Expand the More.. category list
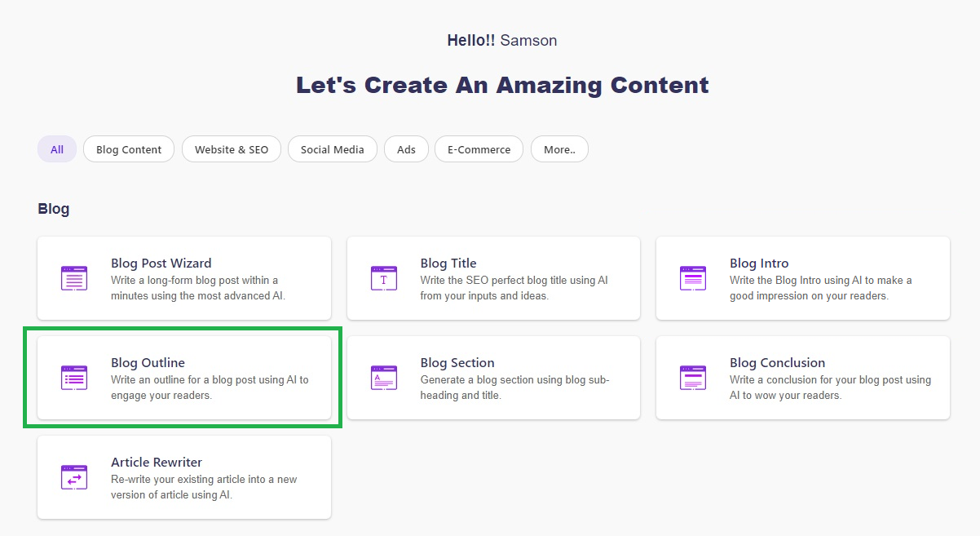The width and height of the screenshot is (980, 536). coord(559,149)
